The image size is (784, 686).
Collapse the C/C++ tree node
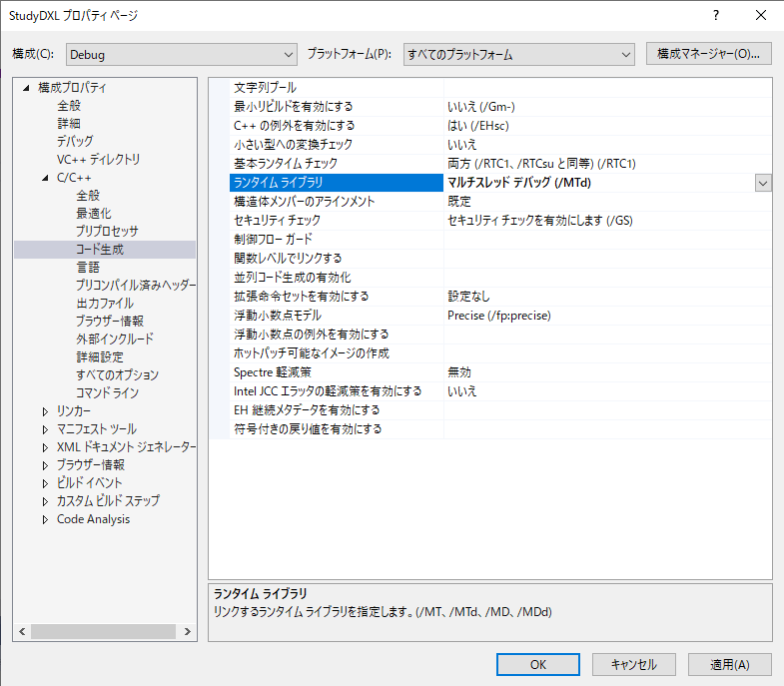45,178
